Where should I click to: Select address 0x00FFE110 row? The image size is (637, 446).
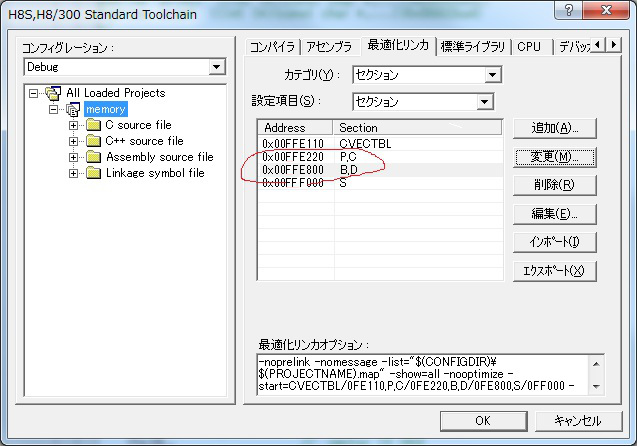pyautogui.click(x=380, y=144)
